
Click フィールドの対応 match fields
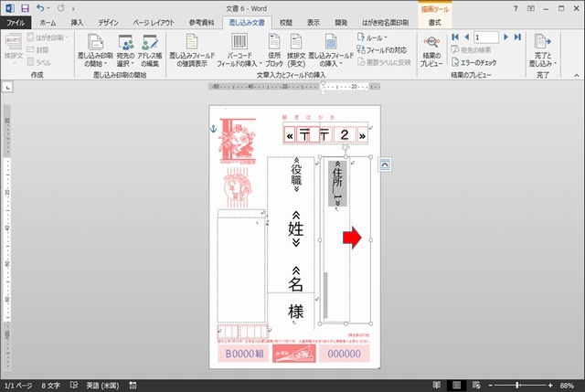(382, 50)
